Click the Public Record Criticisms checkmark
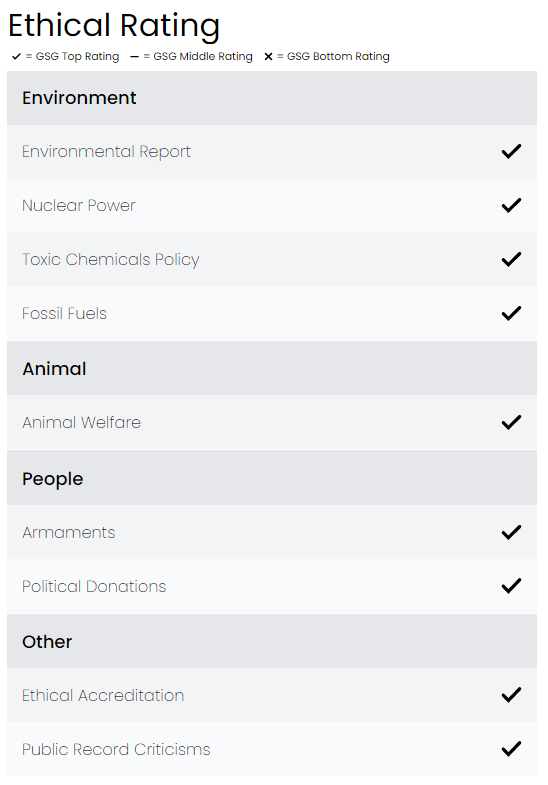The image size is (548, 785). [x=511, y=749]
